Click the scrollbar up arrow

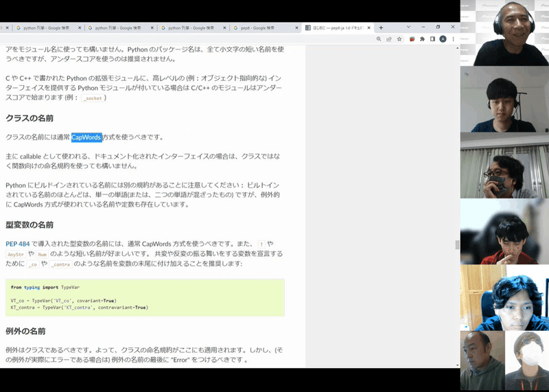click(x=457, y=48)
